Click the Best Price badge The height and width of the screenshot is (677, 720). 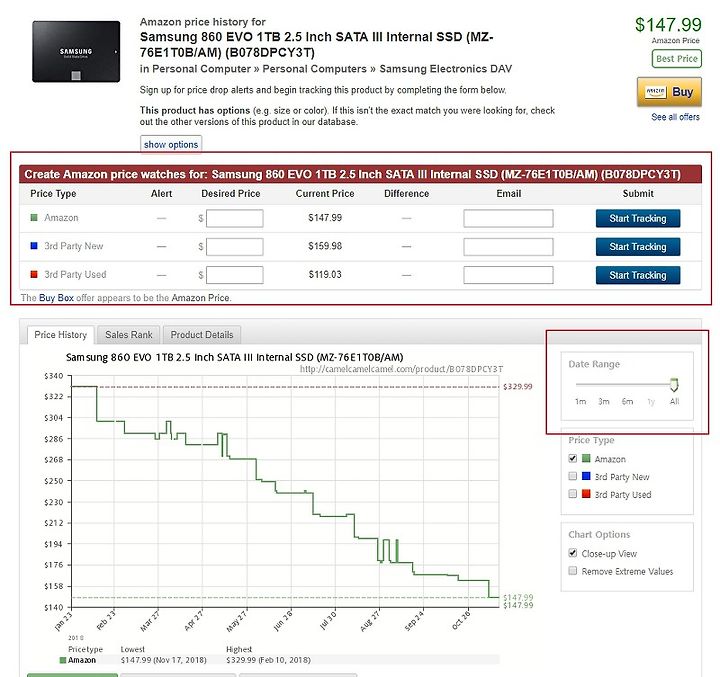(676, 59)
